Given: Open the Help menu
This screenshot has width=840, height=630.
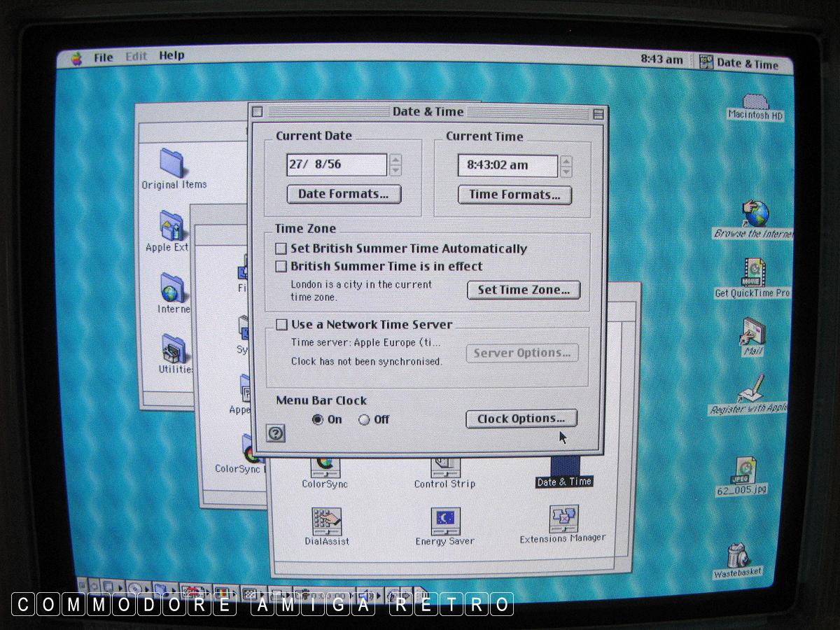Looking at the screenshot, I should [x=171, y=56].
